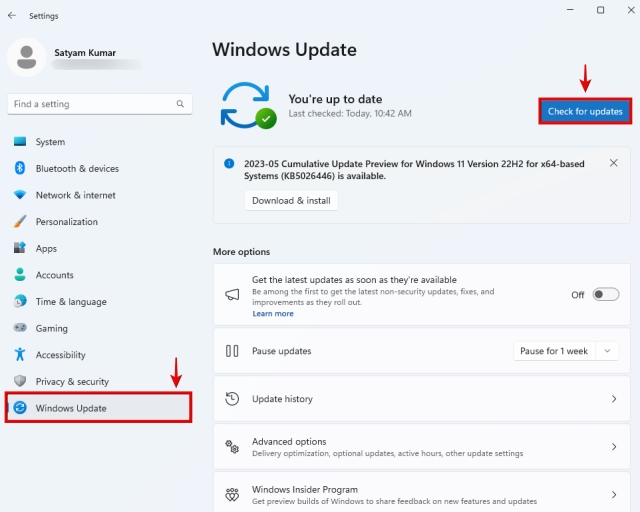Open the Learn more link
The image size is (640, 512).
tap(273, 314)
